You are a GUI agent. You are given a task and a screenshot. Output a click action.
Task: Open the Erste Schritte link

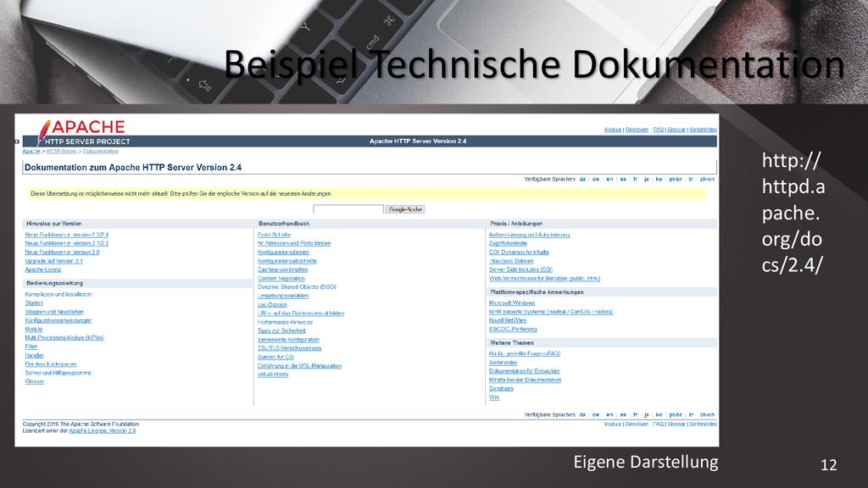tap(274, 235)
